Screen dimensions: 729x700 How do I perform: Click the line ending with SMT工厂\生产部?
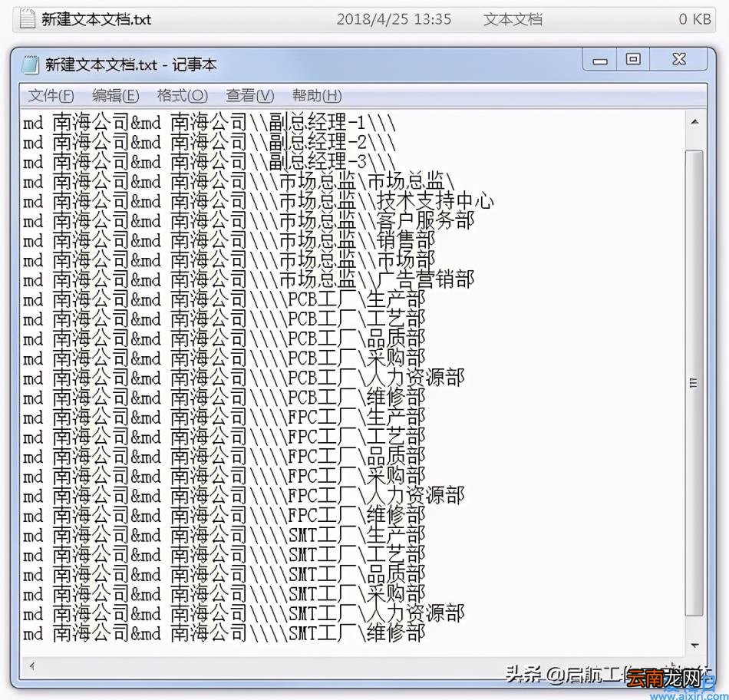tap(225, 536)
